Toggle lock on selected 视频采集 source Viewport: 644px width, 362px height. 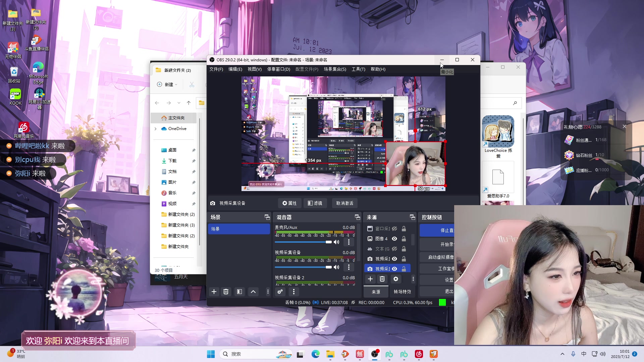click(x=404, y=269)
